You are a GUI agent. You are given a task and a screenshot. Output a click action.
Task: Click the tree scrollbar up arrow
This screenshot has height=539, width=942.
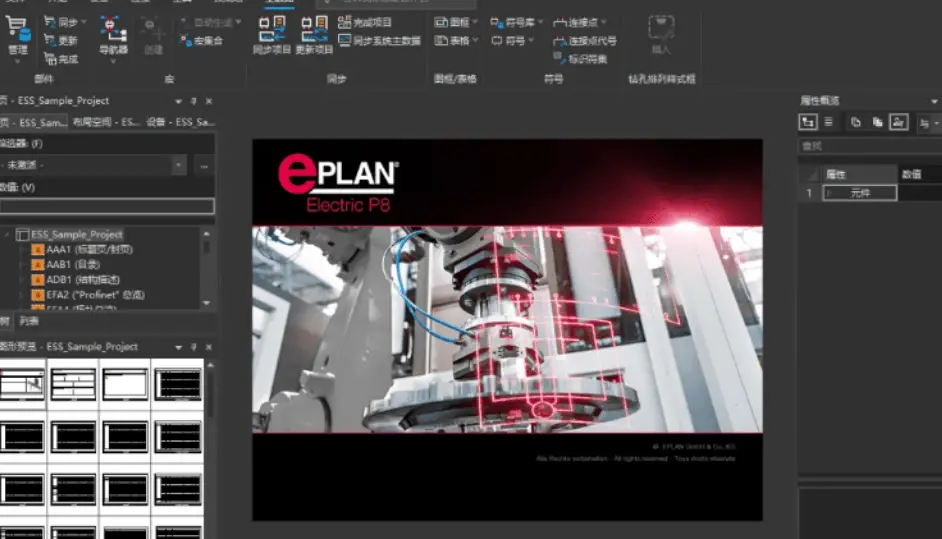click(x=207, y=234)
